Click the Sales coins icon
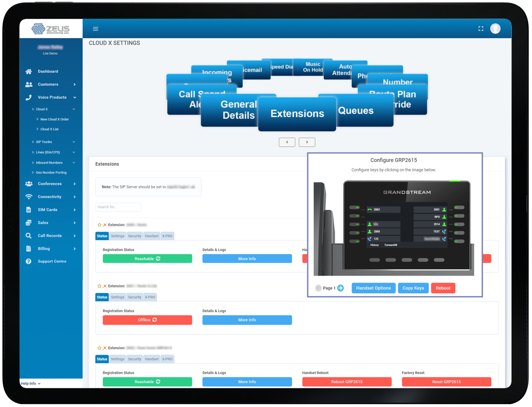This screenshot has width=532, height=407. pos(28,223)
